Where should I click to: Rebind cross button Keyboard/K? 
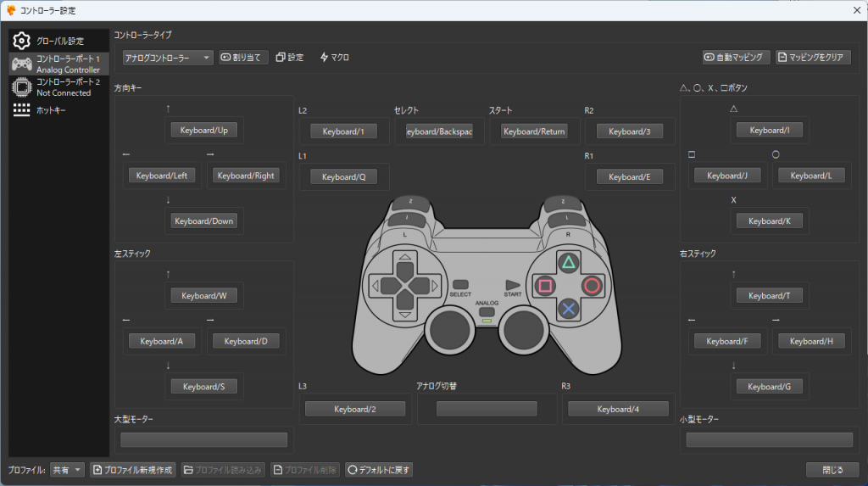[770, 221]
